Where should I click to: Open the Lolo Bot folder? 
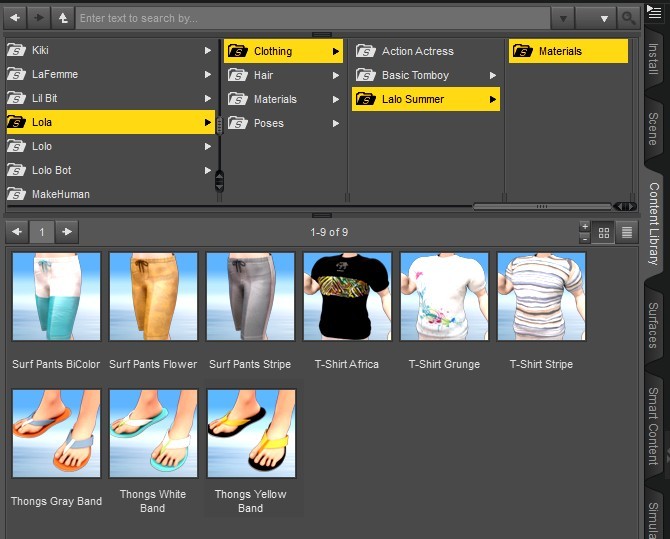coord(110,170)
